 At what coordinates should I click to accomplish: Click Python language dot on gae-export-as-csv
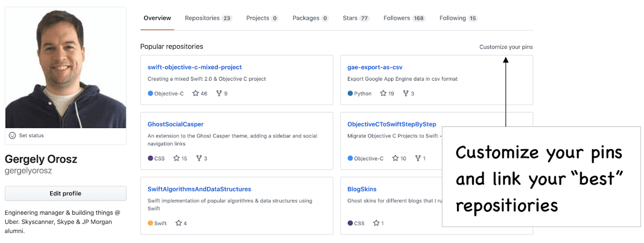coord(350,93)
